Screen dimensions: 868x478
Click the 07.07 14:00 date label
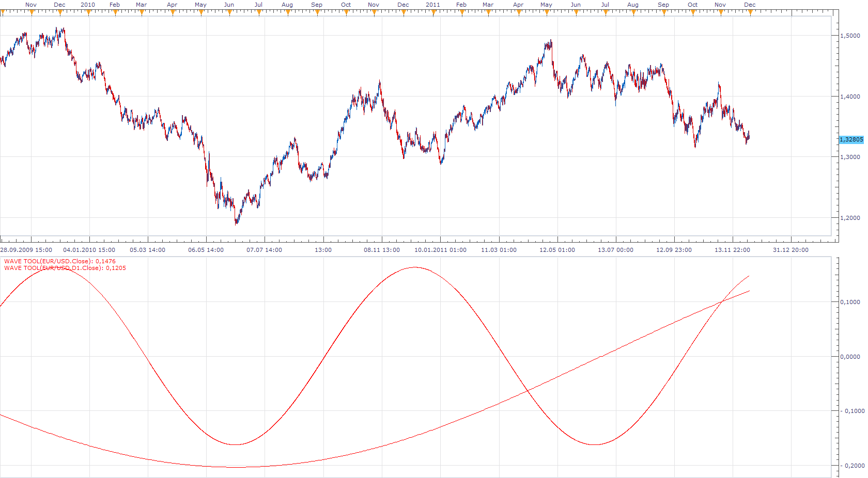click(x=265, y=250)
